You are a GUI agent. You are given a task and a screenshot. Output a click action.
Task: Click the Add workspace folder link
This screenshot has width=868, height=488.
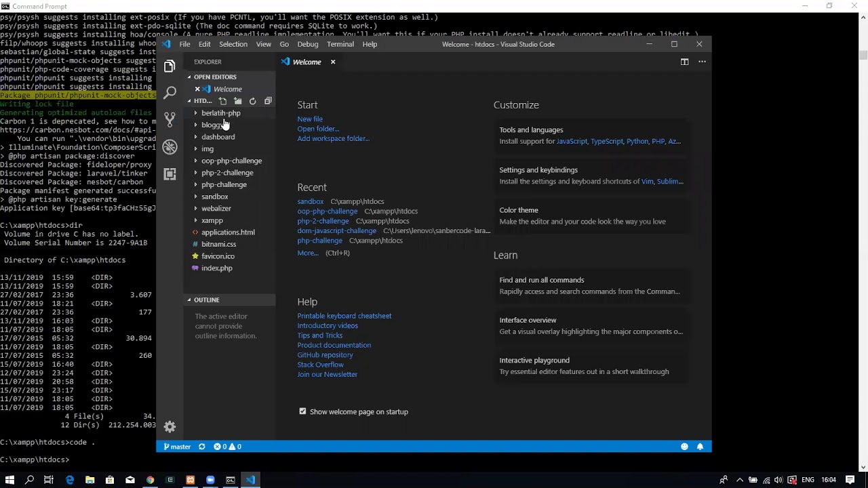(x=333, y=138)
